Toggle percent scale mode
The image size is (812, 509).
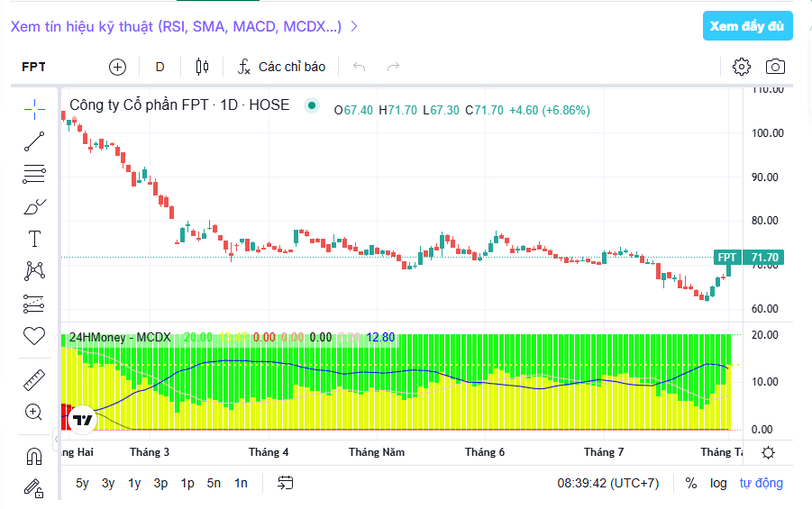tap(691, 483)
